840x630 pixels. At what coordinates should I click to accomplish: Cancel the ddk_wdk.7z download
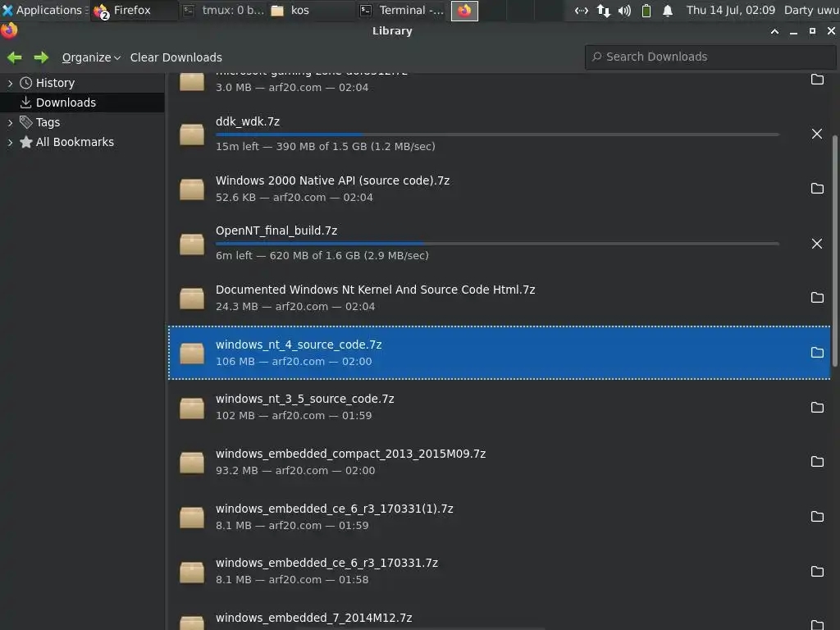(x=816, y=134)
